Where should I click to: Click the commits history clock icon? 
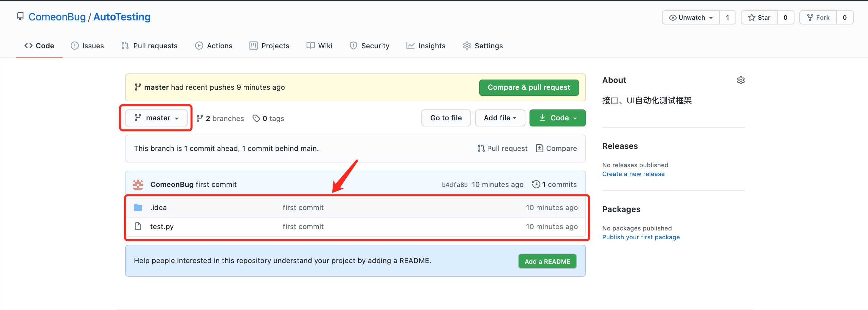pos(536,184)
